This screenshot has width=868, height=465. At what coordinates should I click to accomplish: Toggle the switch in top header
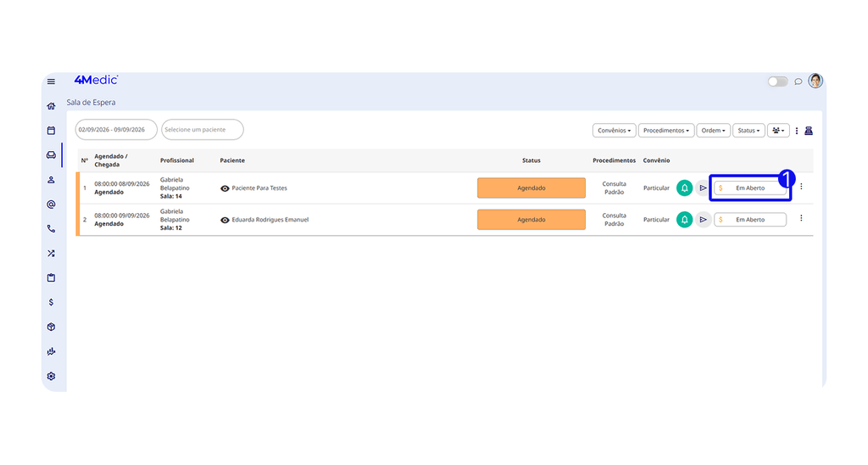(777, 81)
